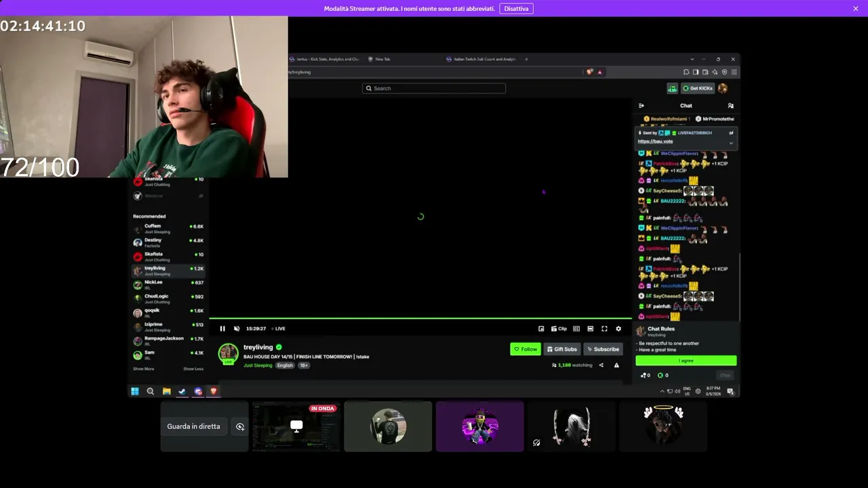Viewport: 868px width, 488px height.
Task: Click the icon beside Guarda in diretta
Action: pos(240,426)
